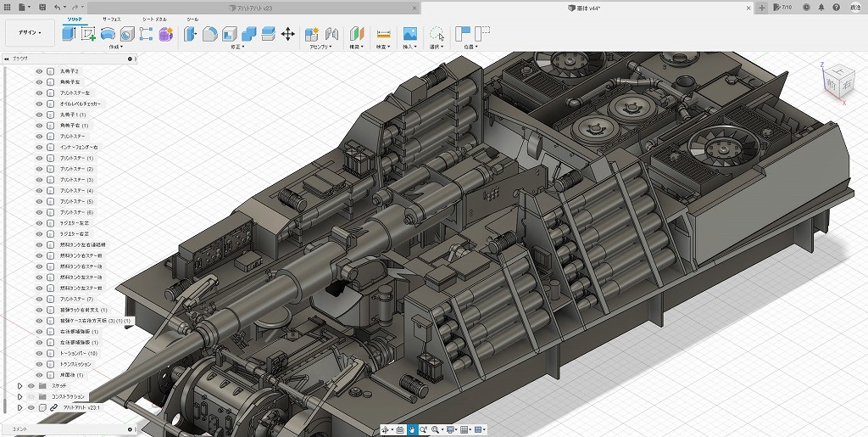The image size is (868, 437).
Task: Open the Insert image icon
Action: click(x=409, y=34)
